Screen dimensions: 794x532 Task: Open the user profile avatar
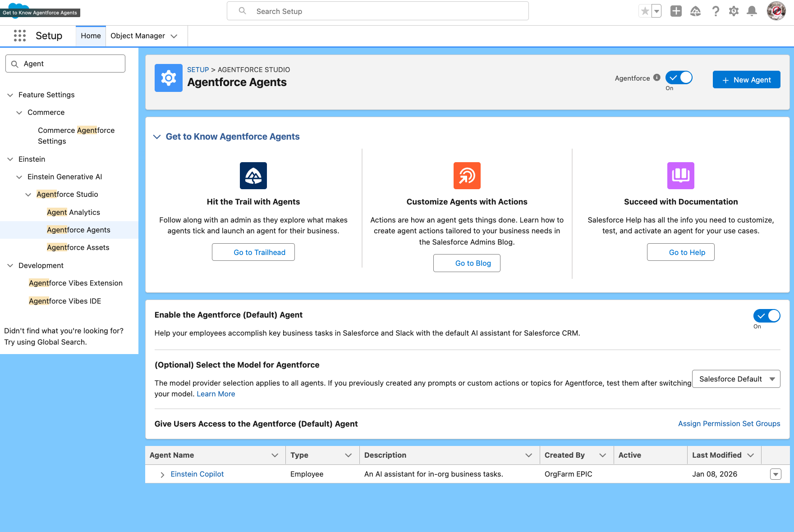point(776,11)
